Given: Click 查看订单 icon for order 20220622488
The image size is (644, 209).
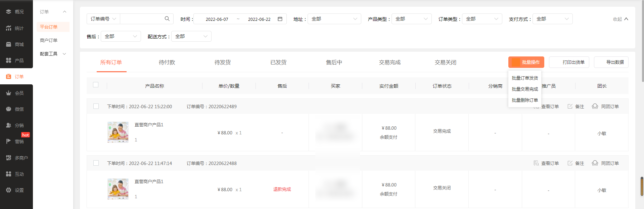Looking at the screenshot, I should pos(536,163).
